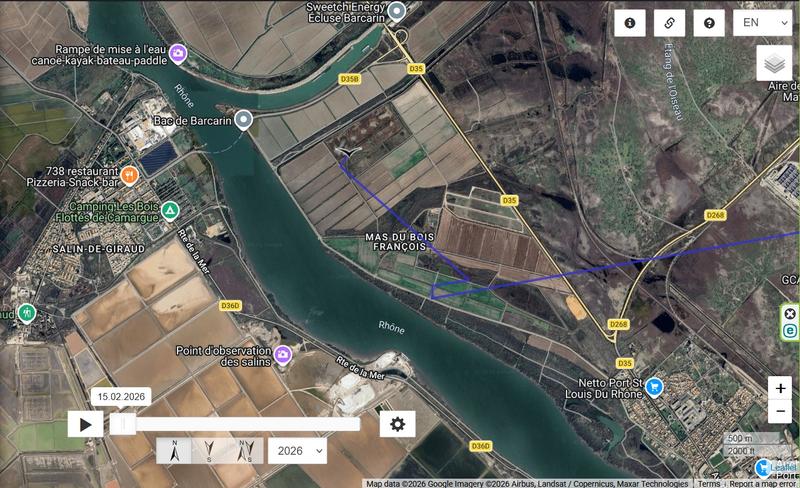Open the help question mark button
The image size is (800, 488).
(709, 23)
